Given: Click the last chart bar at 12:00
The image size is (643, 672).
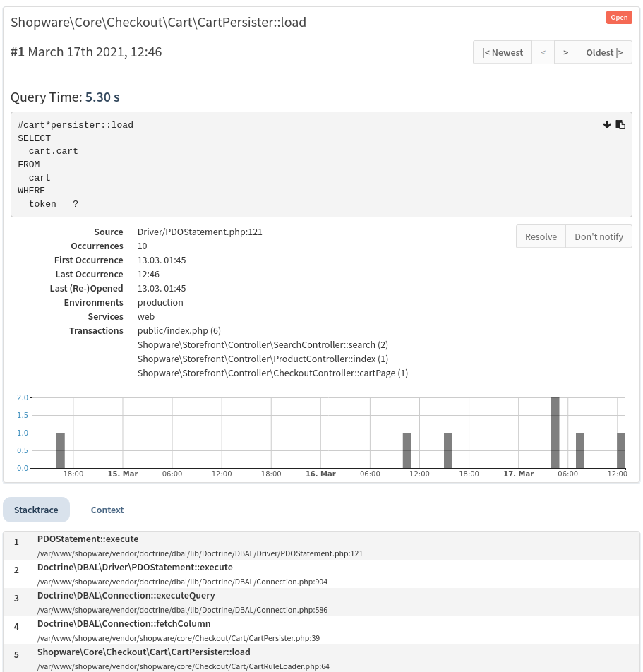Looking at the screenshot, I should (x=621, y=450).
